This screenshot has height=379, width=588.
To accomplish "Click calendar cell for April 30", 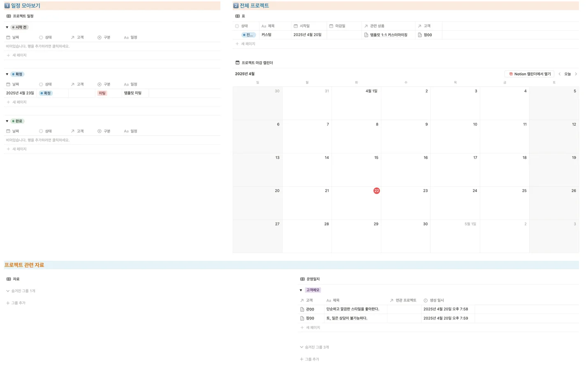I will (x=405, y=236).
